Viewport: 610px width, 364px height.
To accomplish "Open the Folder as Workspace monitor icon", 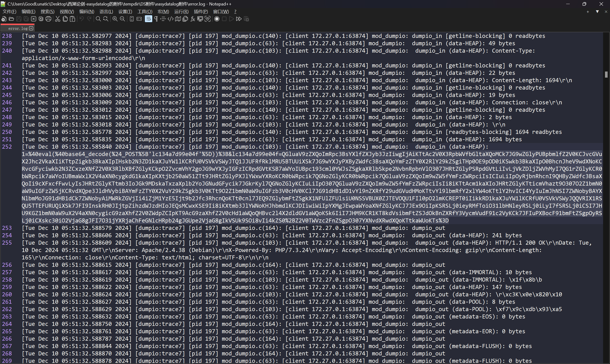I will click(x=200, y=19).
